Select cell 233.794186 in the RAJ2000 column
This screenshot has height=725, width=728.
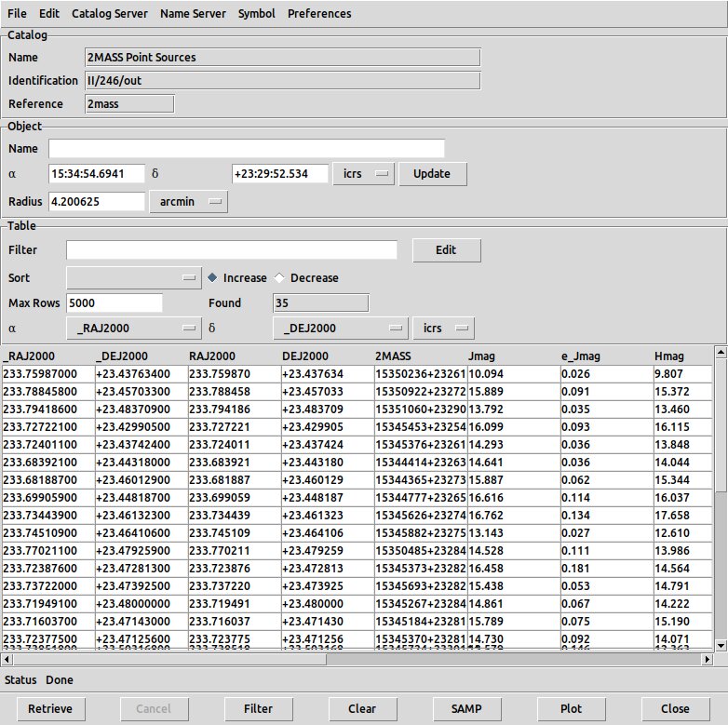(235, 409)
